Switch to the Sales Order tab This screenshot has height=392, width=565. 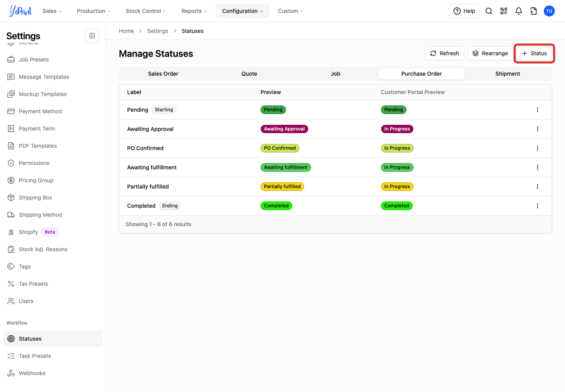(163, 74)
